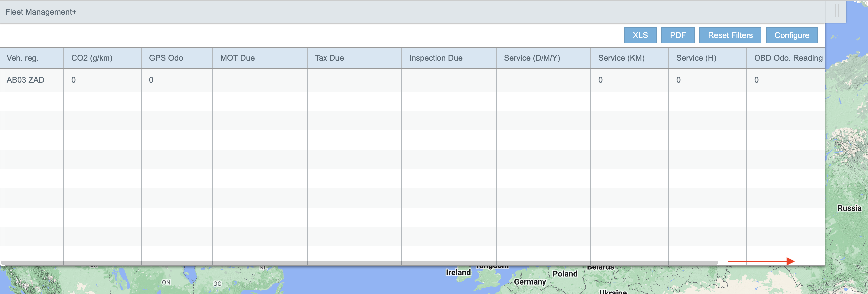
Task: Click the Poland label on the map
Action: tap(565, 274)
